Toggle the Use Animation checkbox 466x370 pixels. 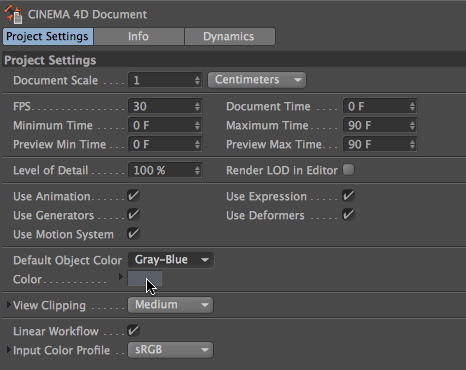(x=133, y=196)
